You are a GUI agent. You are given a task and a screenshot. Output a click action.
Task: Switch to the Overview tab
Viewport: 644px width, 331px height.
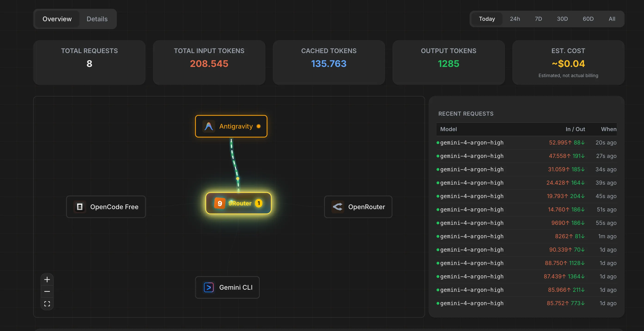point(57,19)
